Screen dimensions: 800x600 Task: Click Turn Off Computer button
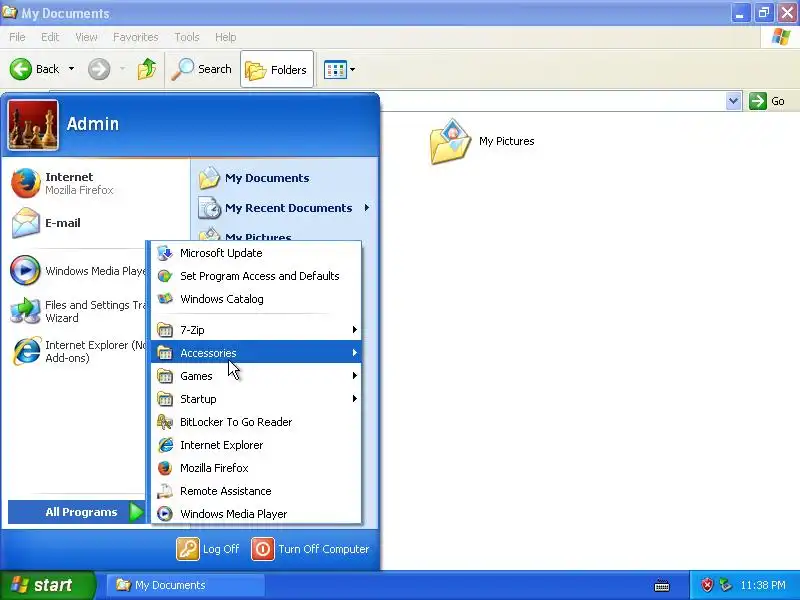310,549
